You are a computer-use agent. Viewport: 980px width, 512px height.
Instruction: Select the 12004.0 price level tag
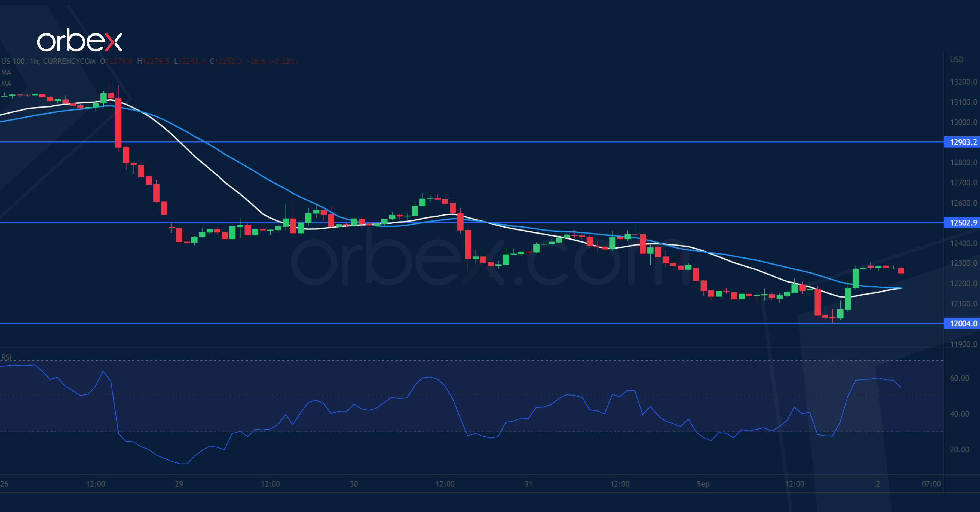pyautogui.click(x=962, y=323)
